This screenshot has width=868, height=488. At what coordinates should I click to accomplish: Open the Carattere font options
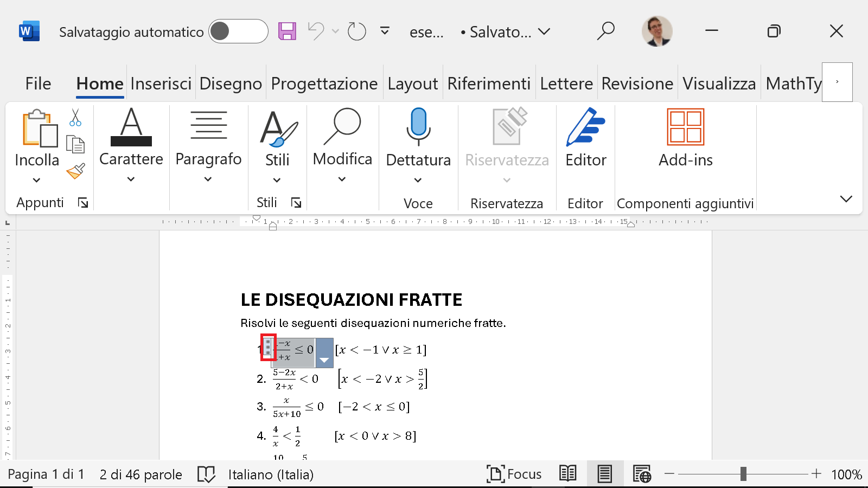pos(131,145)
